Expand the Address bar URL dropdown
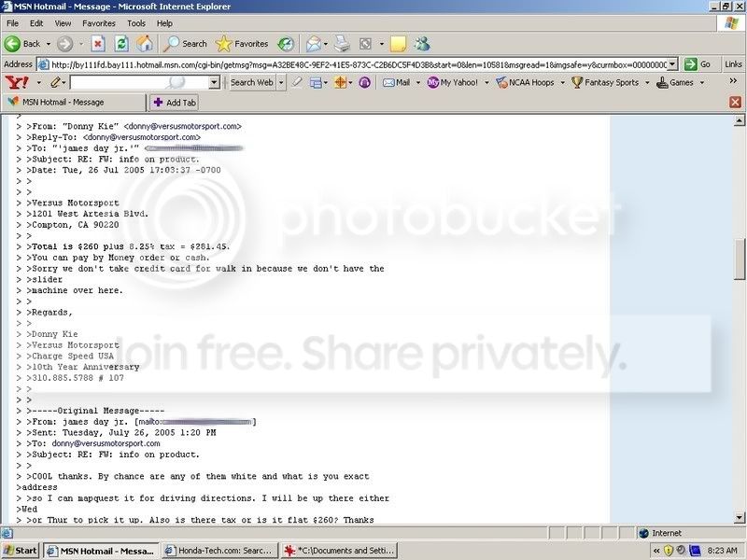 [672, 63]
